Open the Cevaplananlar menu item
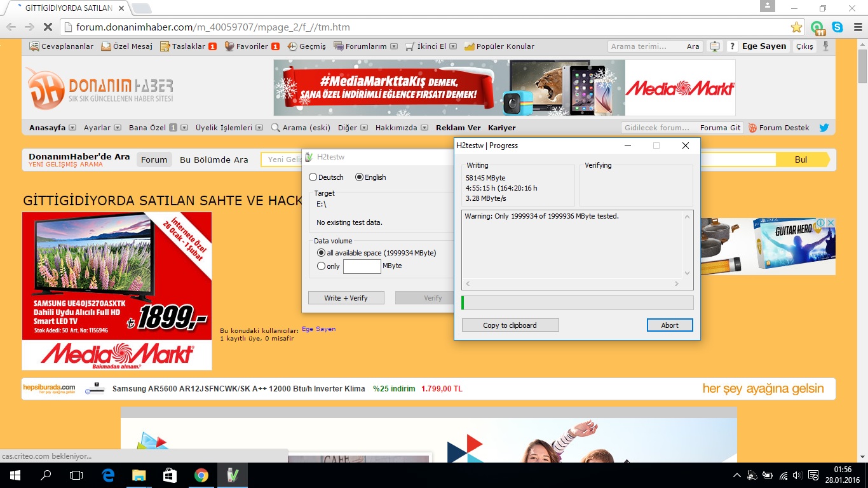This screenshot has width=868, height=488. [x=62, y=46]
